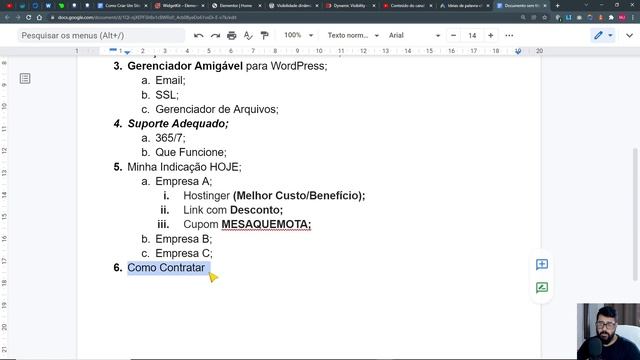
Task: Click the line Minha Indicação HOJE
Action: tap(184, 167)
